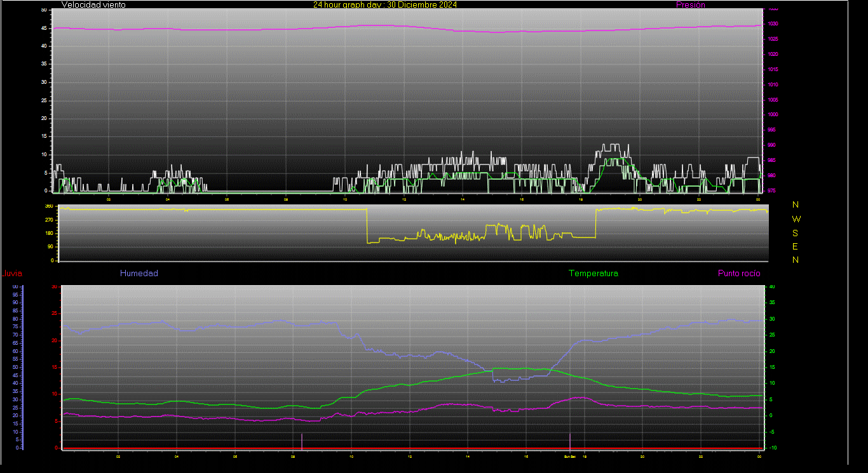Click the red 25 on rain axis
This screenshot has width=868, height=473.
(54, 314)
